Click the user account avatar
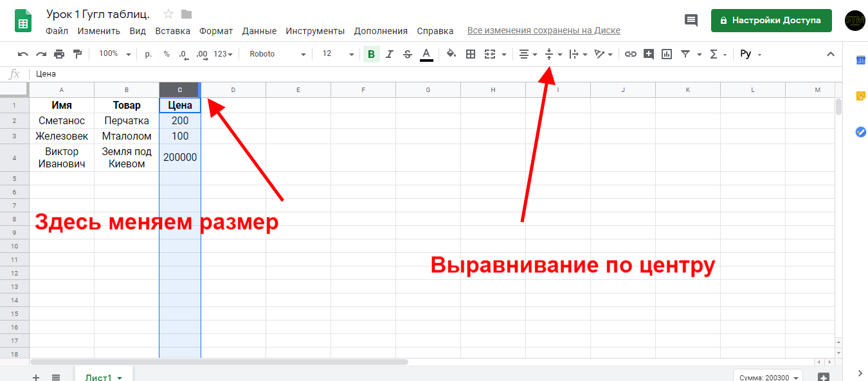 tap(855, 21)
